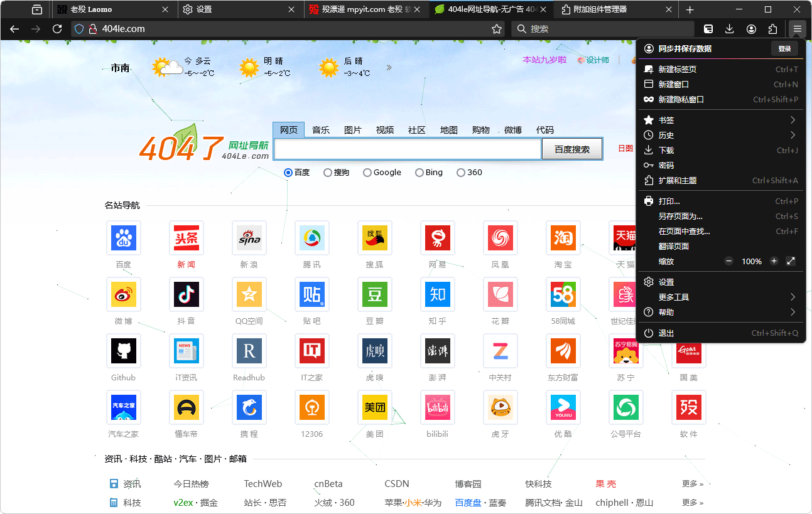Select 打印 from the menu
The image size is (812, 514).
click(721, 201)
